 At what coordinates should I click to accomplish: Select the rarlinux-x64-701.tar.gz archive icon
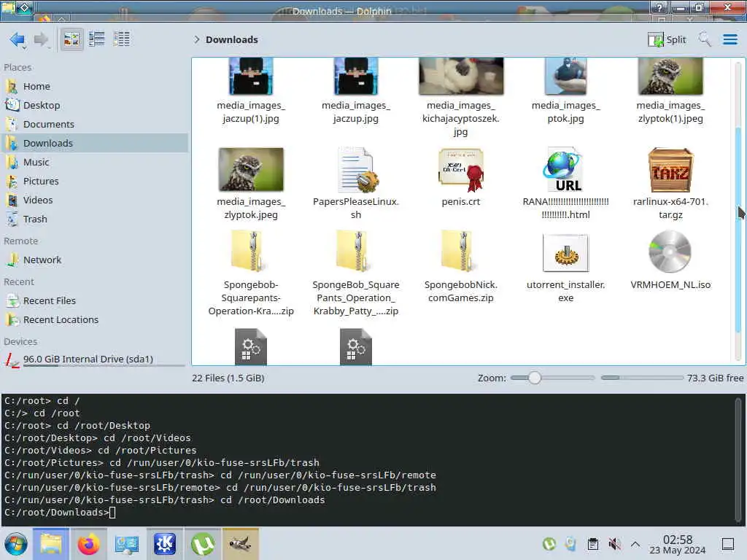pyautogui.click(x=670, y=170)
